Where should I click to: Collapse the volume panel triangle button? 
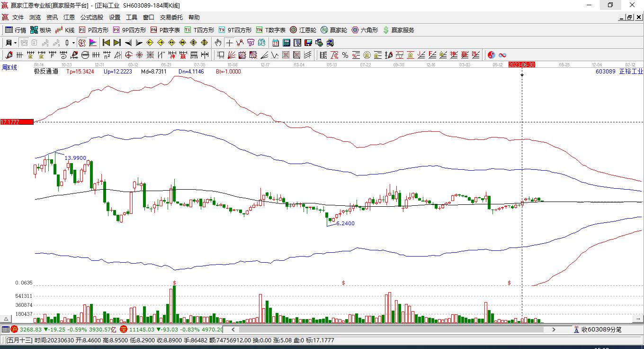(6, 319)
